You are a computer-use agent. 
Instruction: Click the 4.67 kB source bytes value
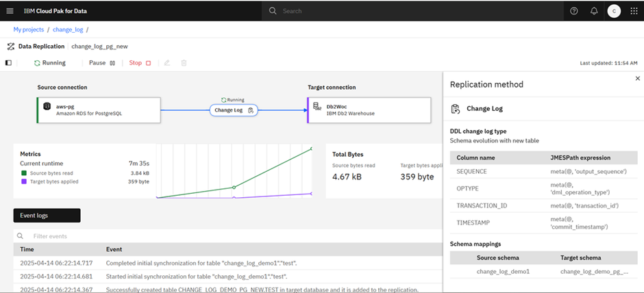[349, 177]
